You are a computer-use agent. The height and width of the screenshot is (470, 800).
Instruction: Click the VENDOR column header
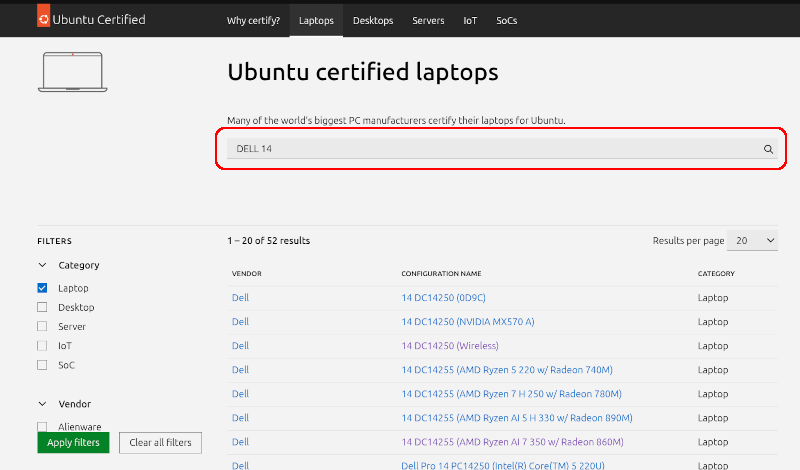click(246, 274)
